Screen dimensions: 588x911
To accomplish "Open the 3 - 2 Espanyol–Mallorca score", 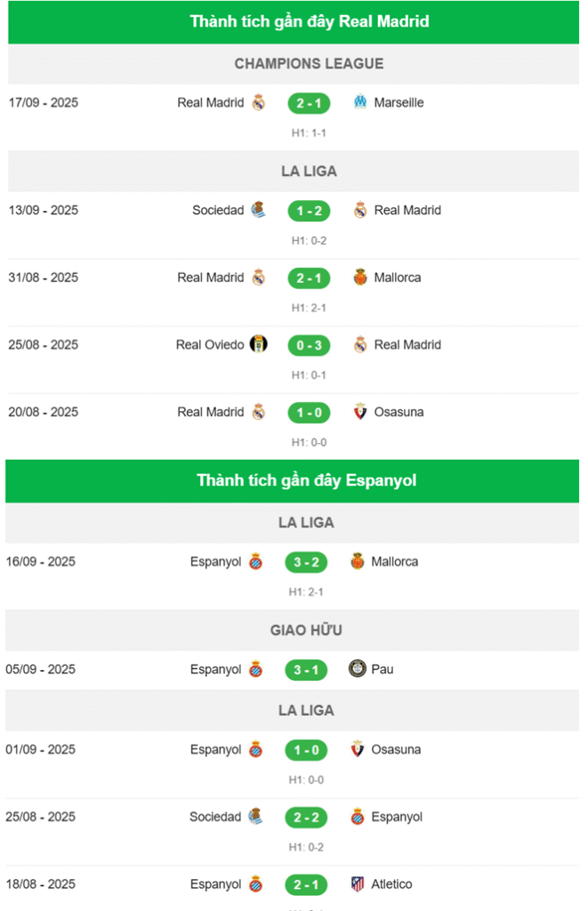I will click(x=306, y=562).
